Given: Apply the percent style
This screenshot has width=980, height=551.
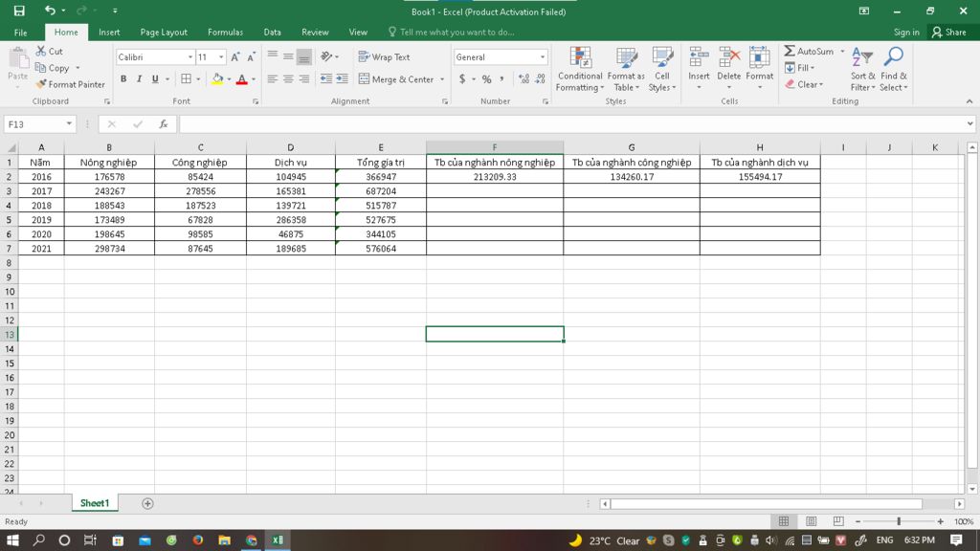Looking at the screenshot, I should pos(486,79).
